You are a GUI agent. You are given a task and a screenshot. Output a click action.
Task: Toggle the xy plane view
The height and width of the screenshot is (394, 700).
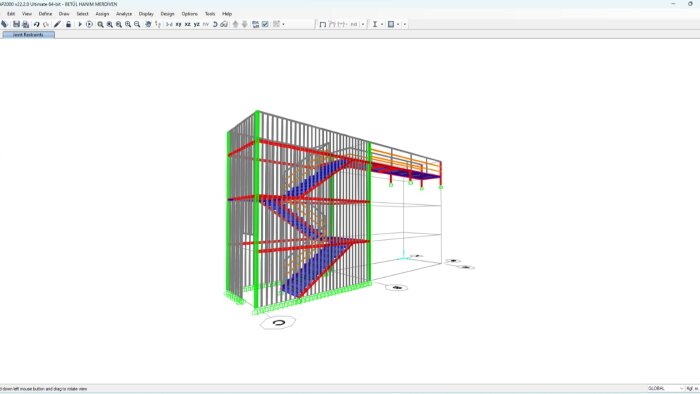pyautogui.click(x=179, y=25)
